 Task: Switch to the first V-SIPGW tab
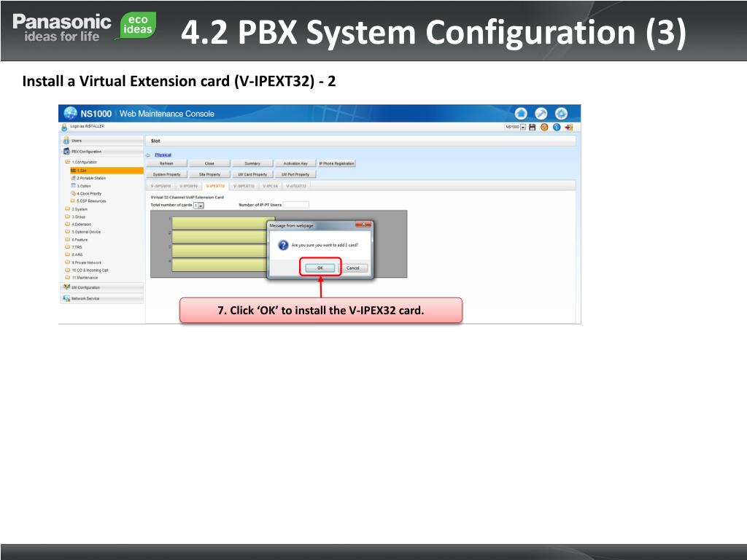click(160, 186)
